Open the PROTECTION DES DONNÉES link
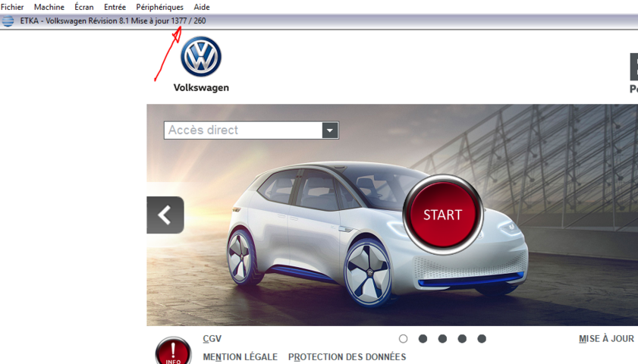Image resolution: width=638 pixels, height=364 pixels. pyautogui.click(x=347, y=357)
